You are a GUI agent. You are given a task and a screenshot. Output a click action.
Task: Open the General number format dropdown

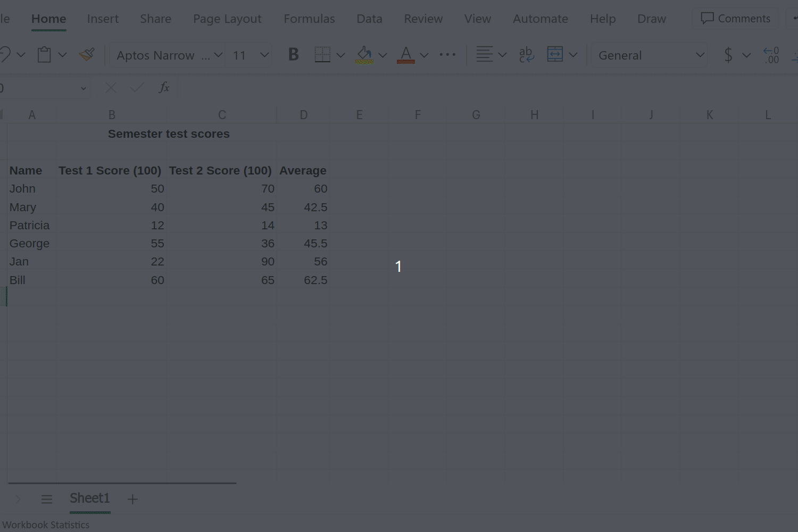click(x=700, y=55)
